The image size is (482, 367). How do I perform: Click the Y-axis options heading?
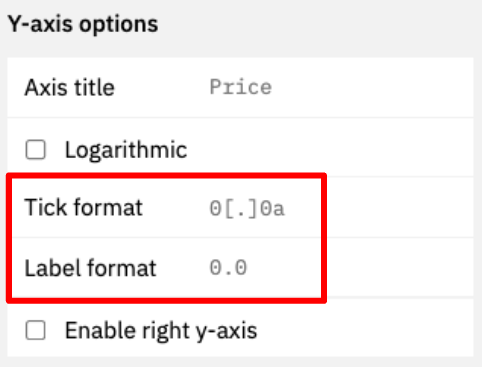83,24
